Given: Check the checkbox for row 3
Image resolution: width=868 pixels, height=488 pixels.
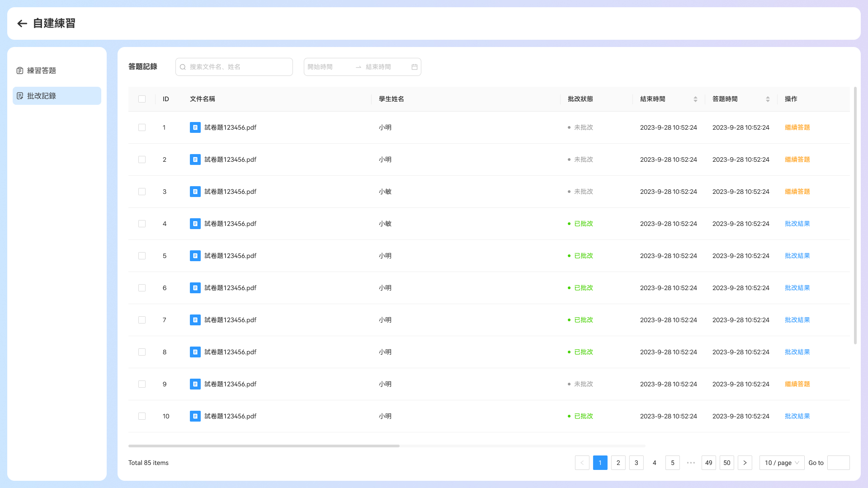Looking at the screenshot, I should 142,192.
